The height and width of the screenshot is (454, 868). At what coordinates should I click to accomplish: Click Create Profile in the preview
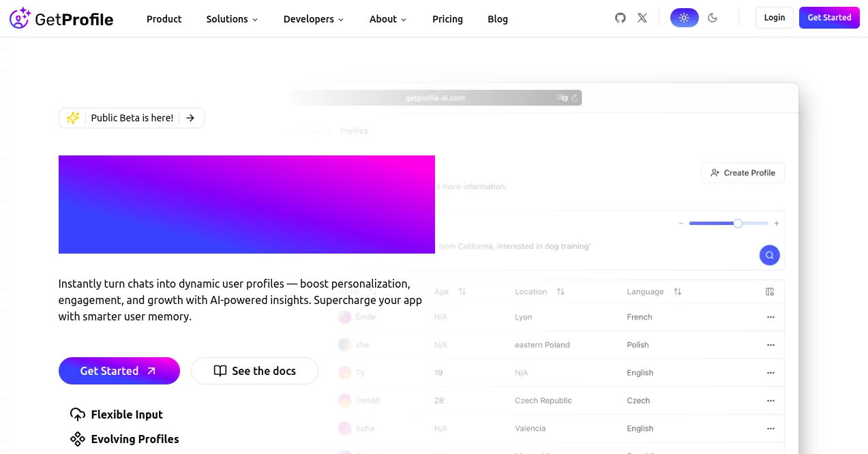[x=743, y=173]
